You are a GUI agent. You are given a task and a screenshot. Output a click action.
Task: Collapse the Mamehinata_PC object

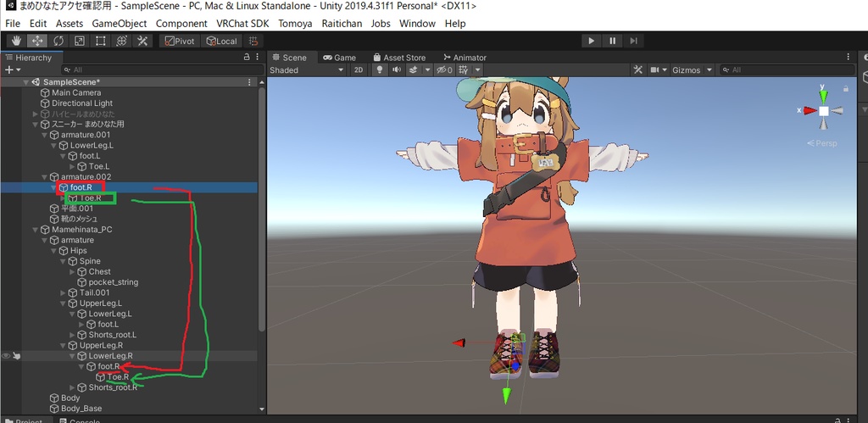(36, 230)
